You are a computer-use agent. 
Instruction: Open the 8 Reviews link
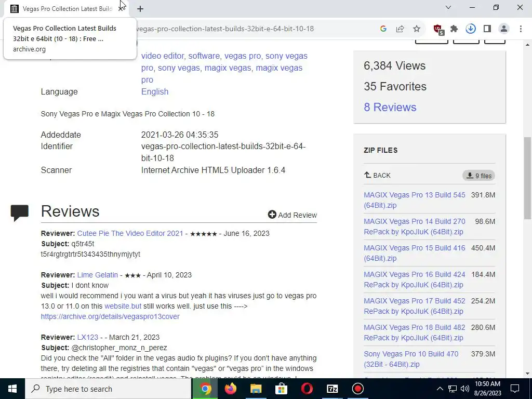(x=390, y=107)
